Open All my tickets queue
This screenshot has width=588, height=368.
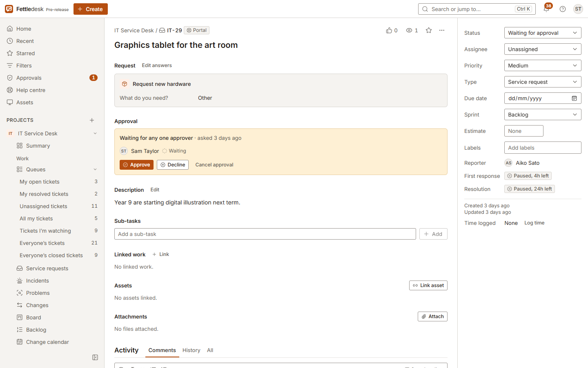click(59, 218)
